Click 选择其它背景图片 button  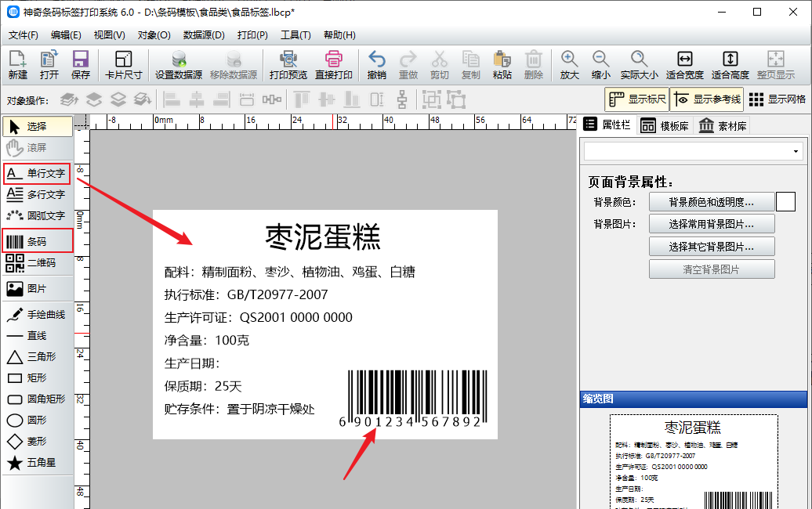(712, 247)
